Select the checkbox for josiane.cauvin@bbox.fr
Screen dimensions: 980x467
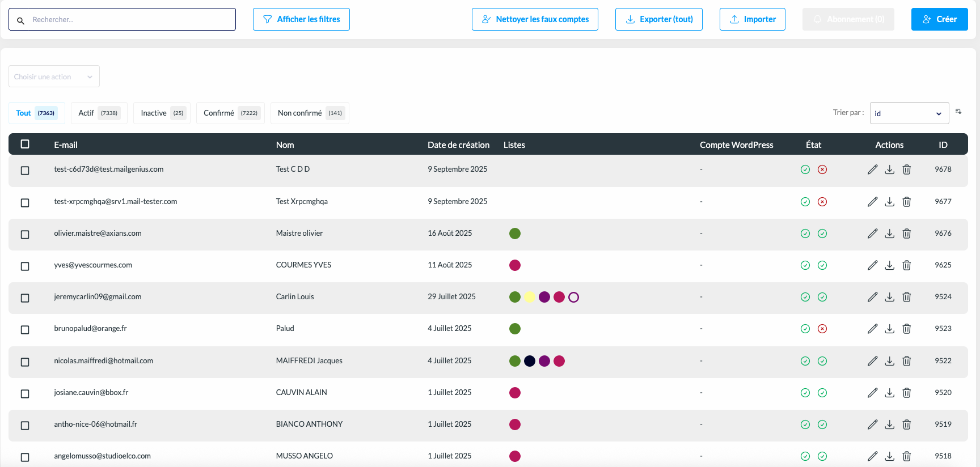[25, 394]
